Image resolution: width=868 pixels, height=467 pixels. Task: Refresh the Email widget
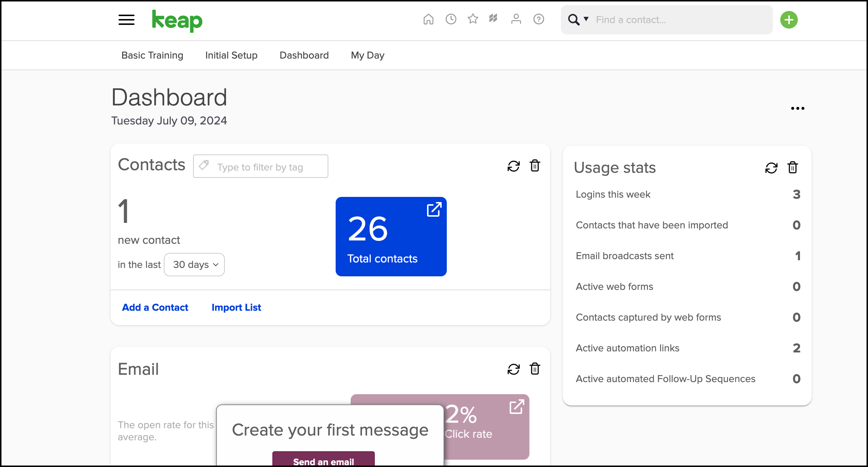tap(513, 369)
